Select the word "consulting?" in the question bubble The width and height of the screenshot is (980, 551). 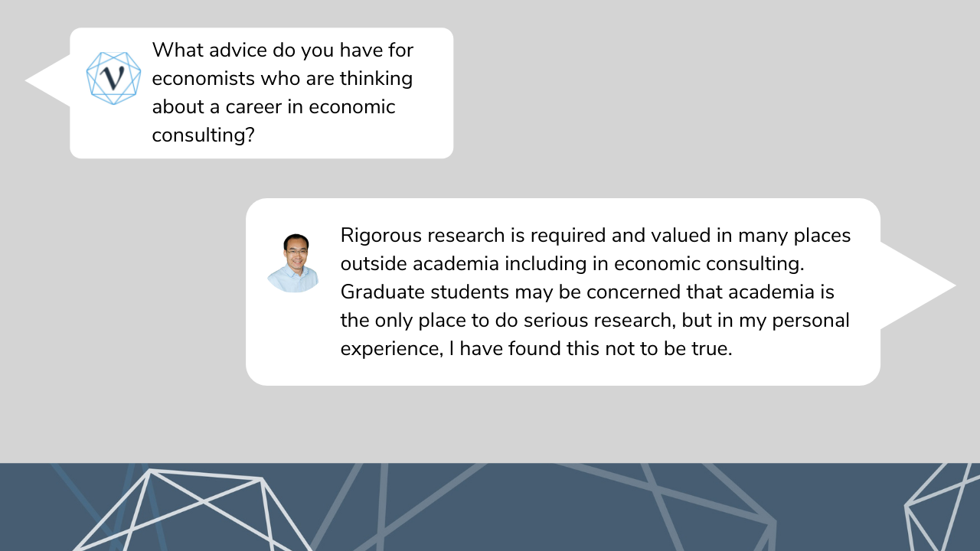tap(203, 135)
